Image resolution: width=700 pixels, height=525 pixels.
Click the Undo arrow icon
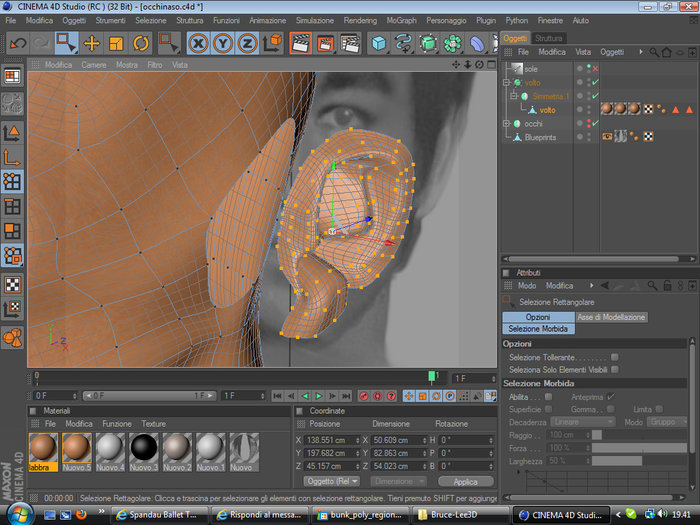coord(18,44)
